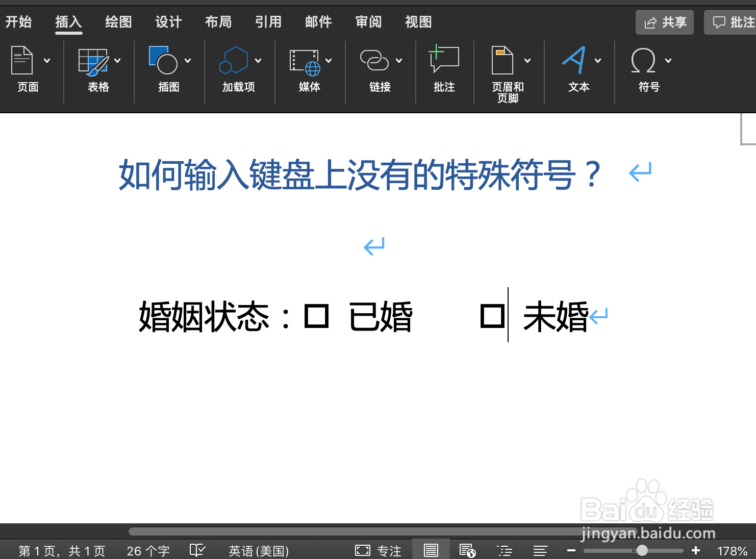Click the checkbox square before 未婚
Screen dimensions: 756x559
click(x=492, y=316)
